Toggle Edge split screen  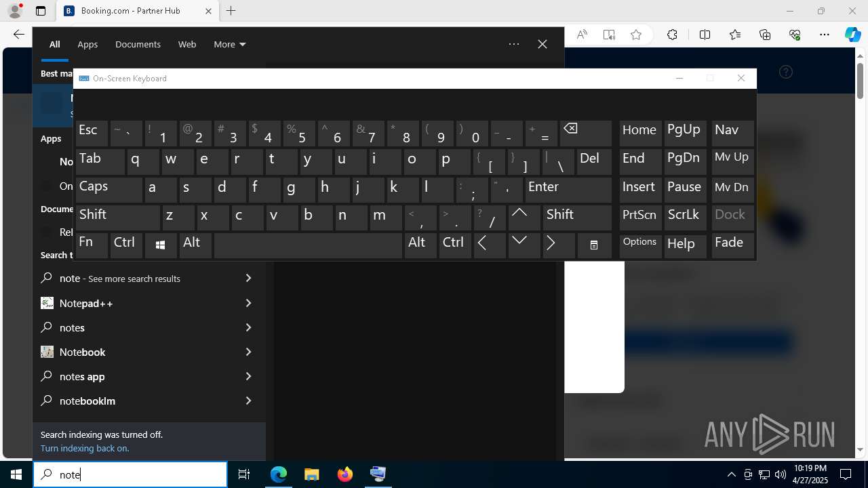(x=705, y=35)
